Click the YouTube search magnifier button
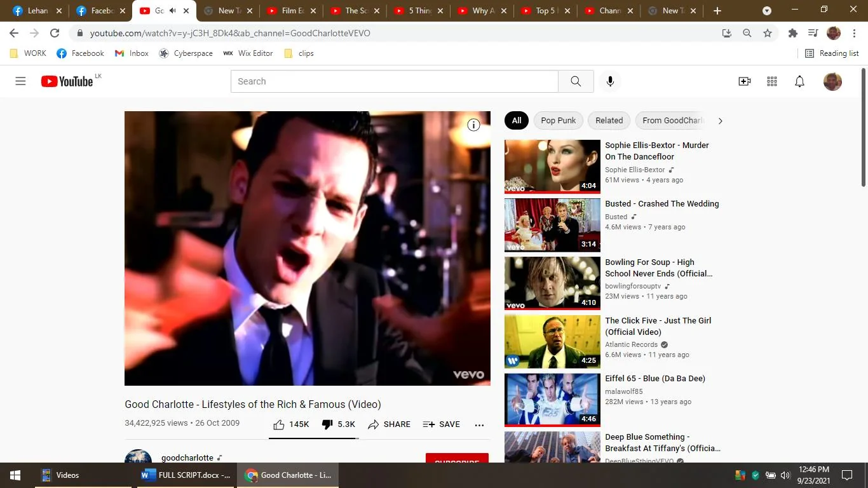868x488 pixels. click(x=576, y=81)
